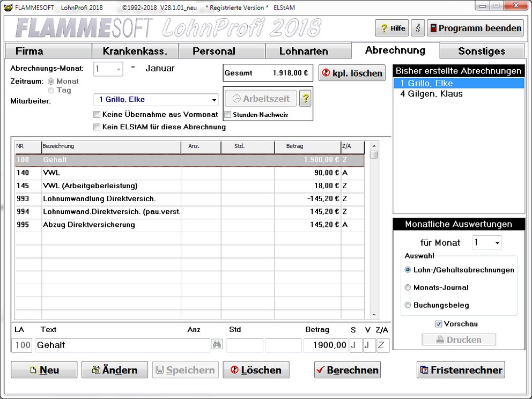The width and height of the screenshot is (532, 399).
Task: Click the FLAMMESOFT app icon in title bar
Action: coord(8,7)
